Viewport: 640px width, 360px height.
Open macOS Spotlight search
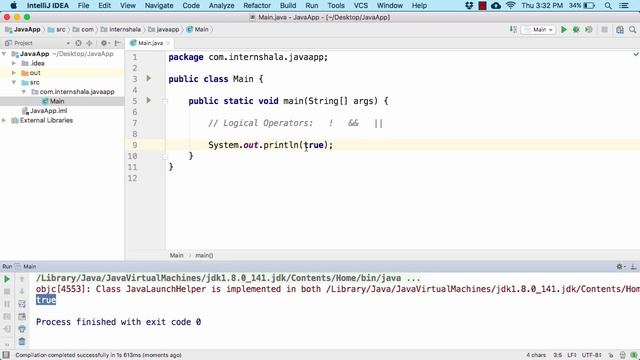coord(608,6)
